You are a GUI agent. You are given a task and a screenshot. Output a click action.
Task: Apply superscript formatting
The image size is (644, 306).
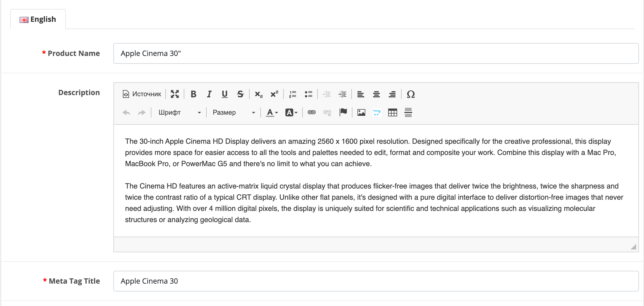(x=274, y=94)
